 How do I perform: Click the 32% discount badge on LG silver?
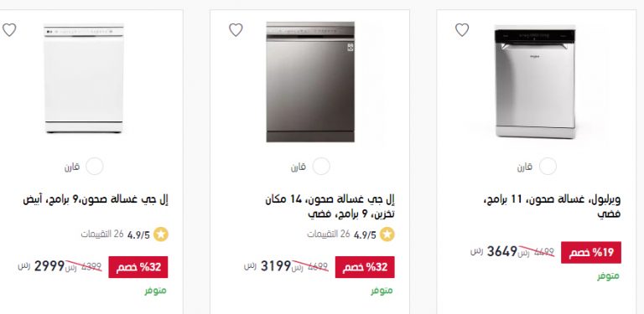(x=365, y=267)
